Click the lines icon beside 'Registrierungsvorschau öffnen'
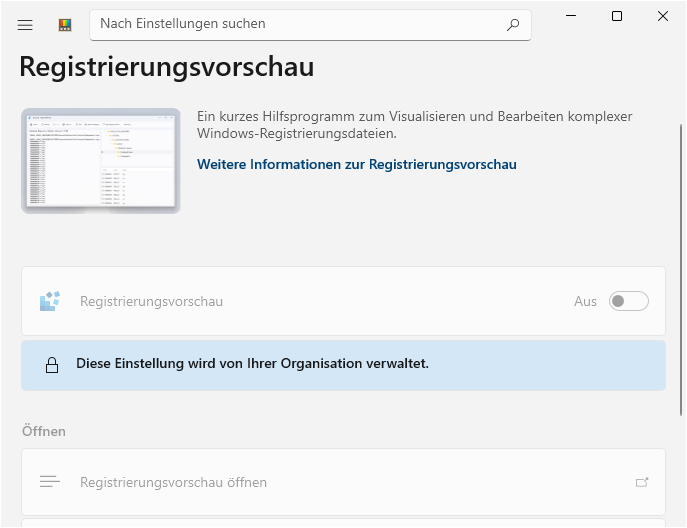This screenshot has height=528, width=687. point(50,482)
